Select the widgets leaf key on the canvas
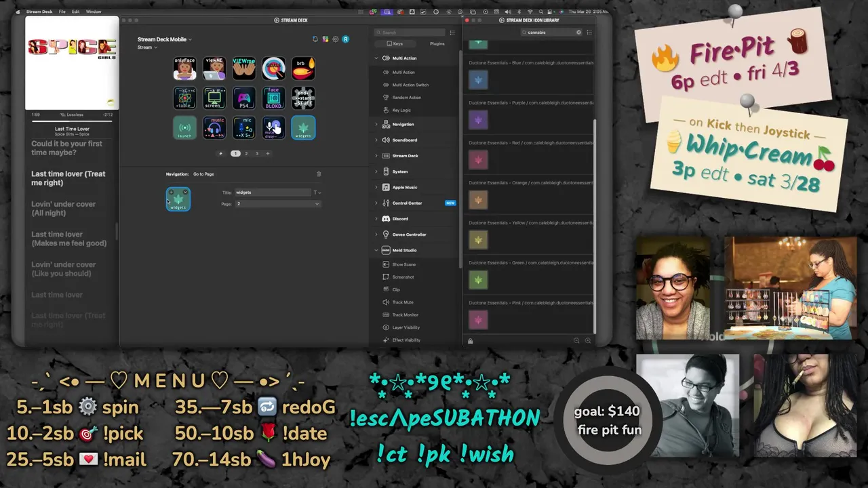The image size is (868, 488). [x=303, y=128]
